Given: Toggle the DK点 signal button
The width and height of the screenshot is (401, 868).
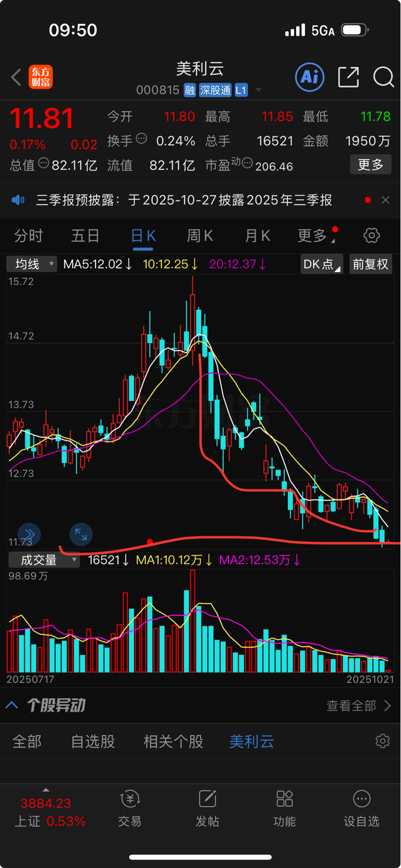Looking at the screenshot, I should point(322,264).
